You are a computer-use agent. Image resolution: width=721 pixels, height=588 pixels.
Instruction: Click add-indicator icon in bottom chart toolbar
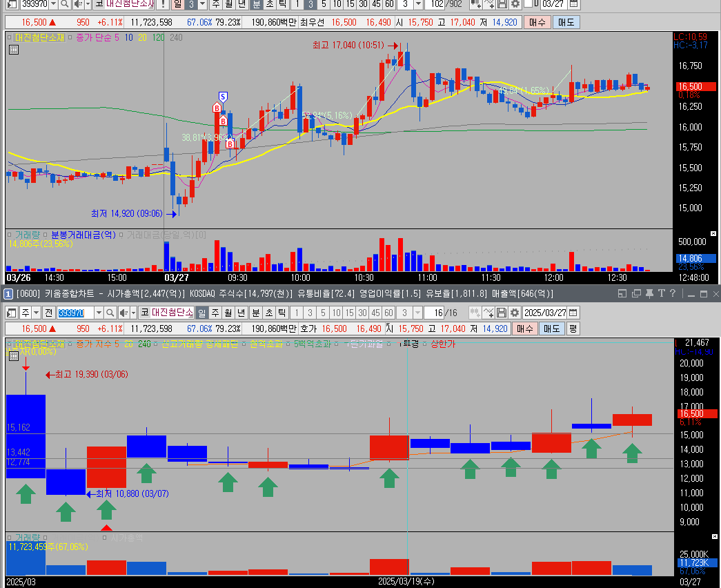(x=488, y=313)
